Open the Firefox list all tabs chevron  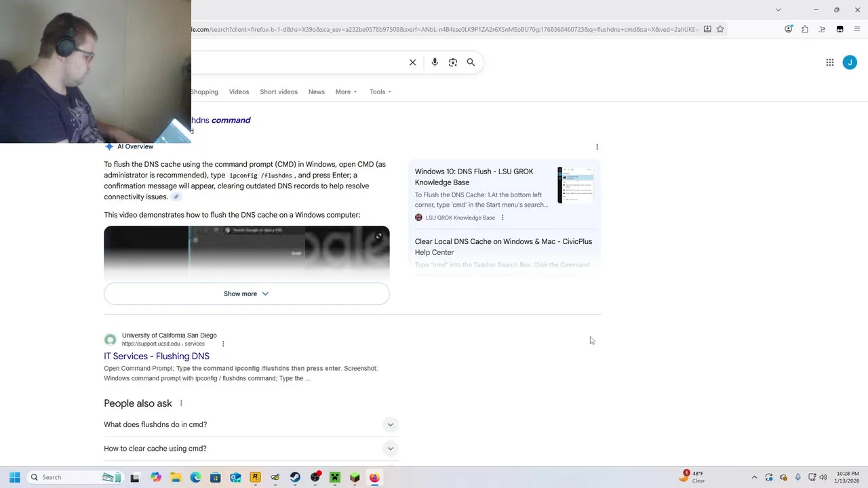778,9
